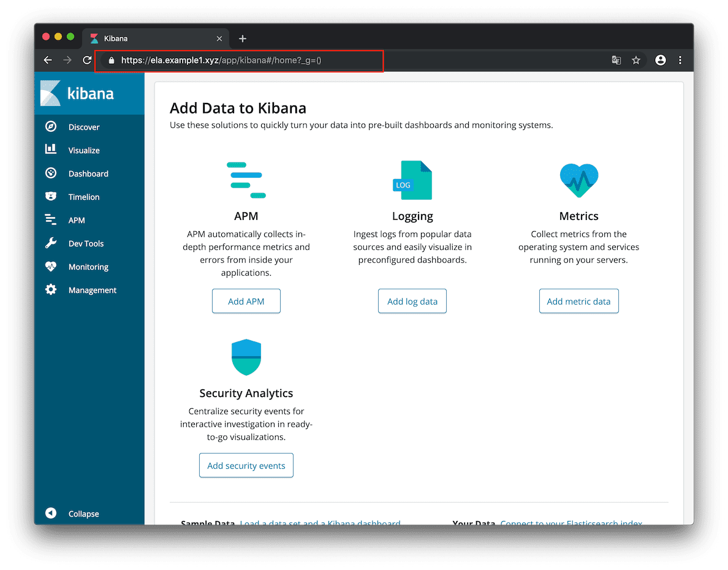Open a new tab with plus

pos(242,39)
